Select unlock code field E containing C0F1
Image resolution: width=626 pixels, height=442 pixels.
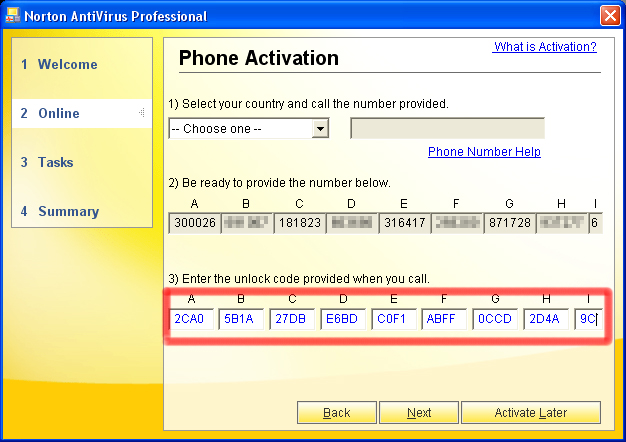pyautogui.click(x=394, y=320)
